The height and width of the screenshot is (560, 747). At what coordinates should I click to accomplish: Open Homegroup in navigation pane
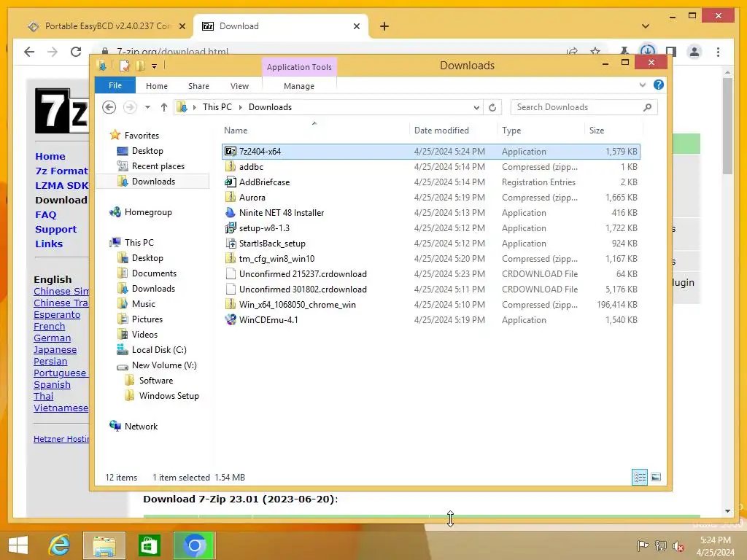tap(147, 212)
